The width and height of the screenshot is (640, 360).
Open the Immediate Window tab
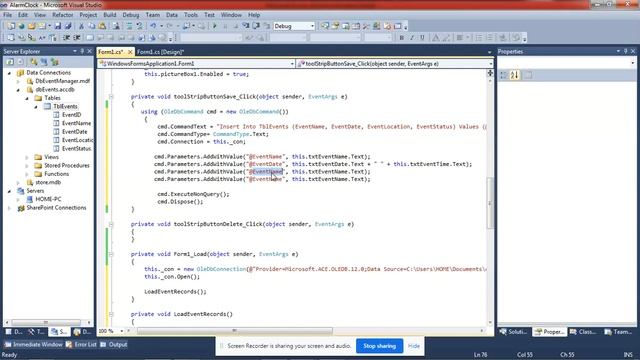pyautogui.click(x=33, y=344)
